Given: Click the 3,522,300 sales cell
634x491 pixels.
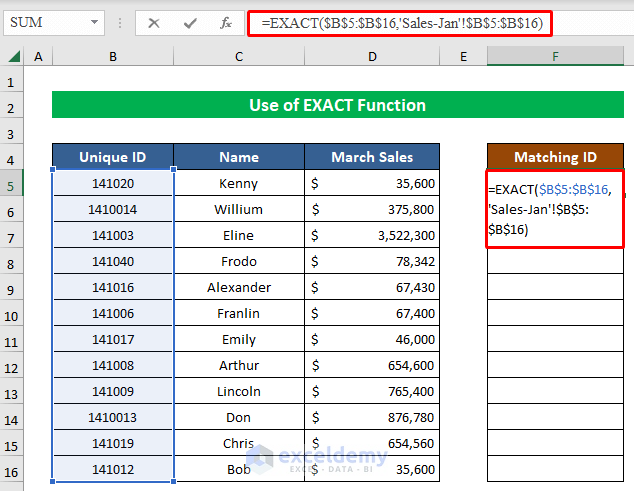Looking at the screenshot, I should point(372,236).
